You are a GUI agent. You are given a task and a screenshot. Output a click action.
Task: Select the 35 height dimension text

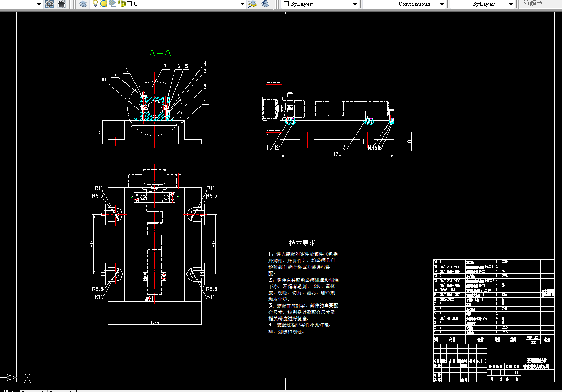click(x=101, y=132)
